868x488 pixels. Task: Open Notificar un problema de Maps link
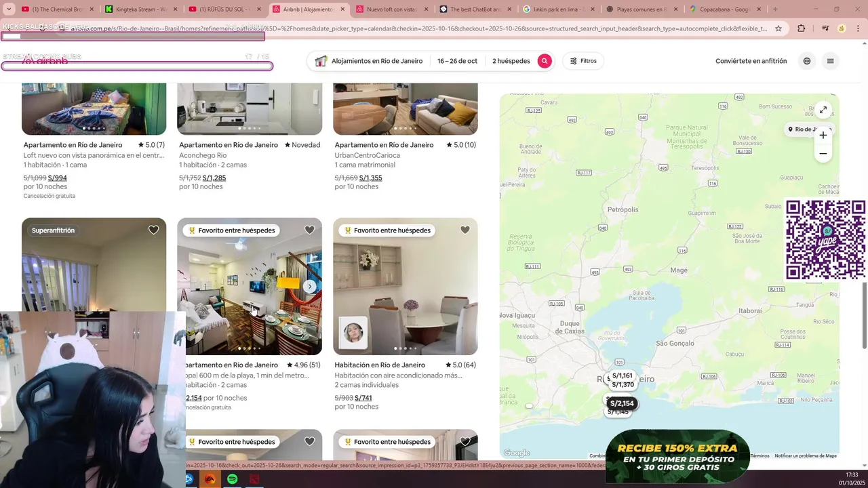pos(806,456)
